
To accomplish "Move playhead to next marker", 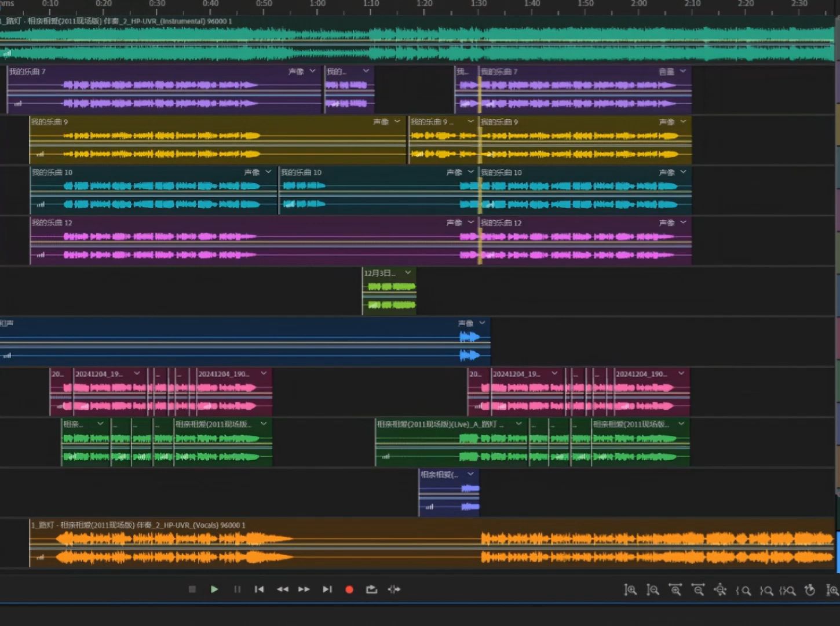I will tap(327, 589).
